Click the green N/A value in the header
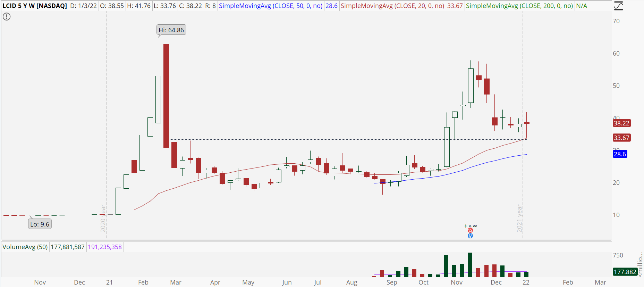The height and width of the screenshot is (287, 644). coord(582,6)
